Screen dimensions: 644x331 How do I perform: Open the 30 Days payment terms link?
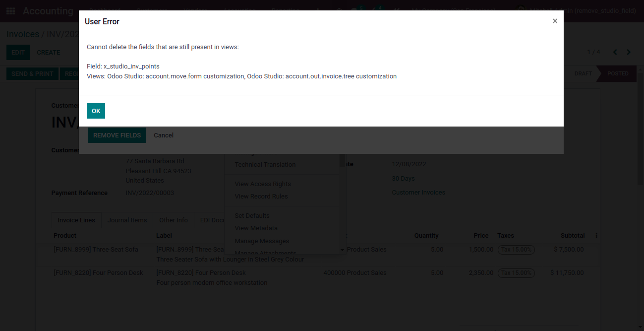(x=403, y=178)
